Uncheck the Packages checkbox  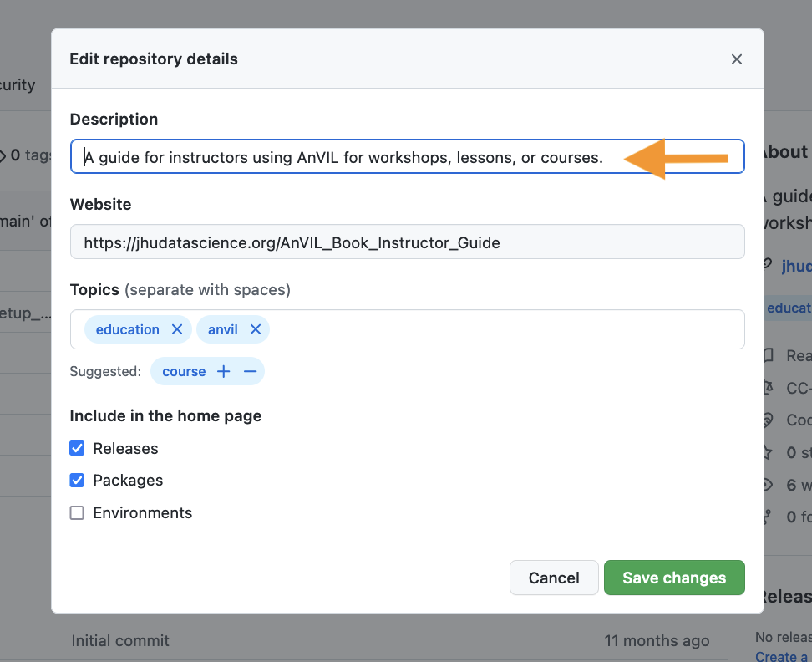click(x=77, y=480)
